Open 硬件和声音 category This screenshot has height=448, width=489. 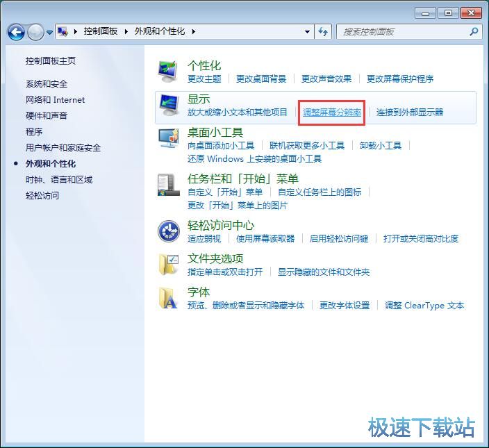[x=47, y=116]
